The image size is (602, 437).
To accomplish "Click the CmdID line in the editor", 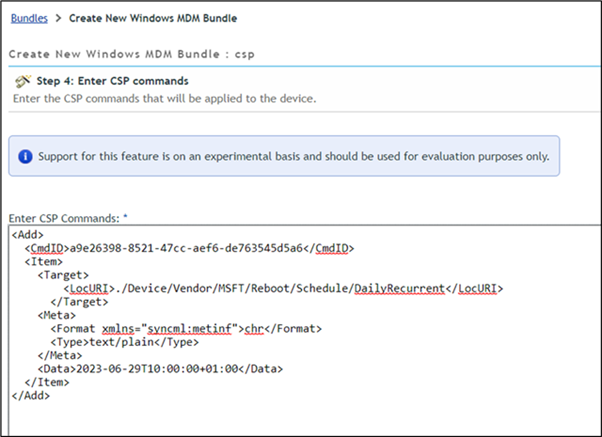I will 190,247.
